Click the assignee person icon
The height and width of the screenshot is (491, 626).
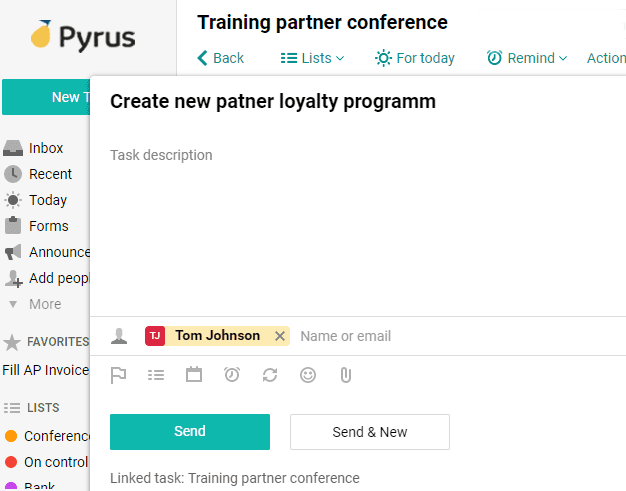[x=119, y=336]
